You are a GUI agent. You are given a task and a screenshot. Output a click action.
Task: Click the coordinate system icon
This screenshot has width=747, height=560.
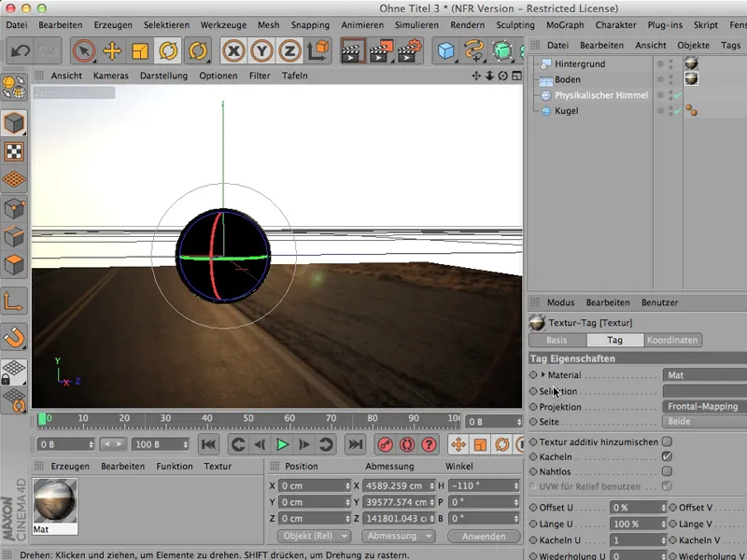click(x=317, y=50)
